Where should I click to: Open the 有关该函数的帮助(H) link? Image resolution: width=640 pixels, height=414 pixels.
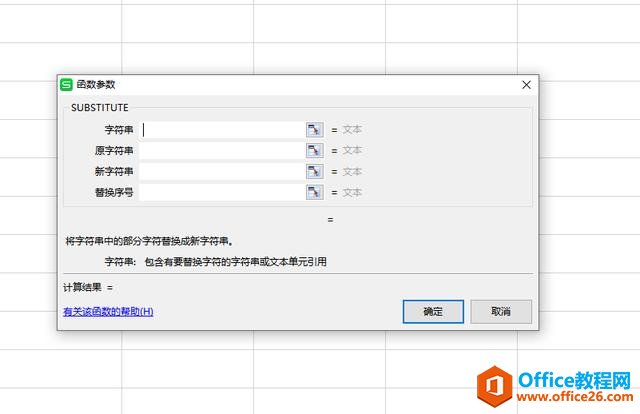(x=108, y=312)
